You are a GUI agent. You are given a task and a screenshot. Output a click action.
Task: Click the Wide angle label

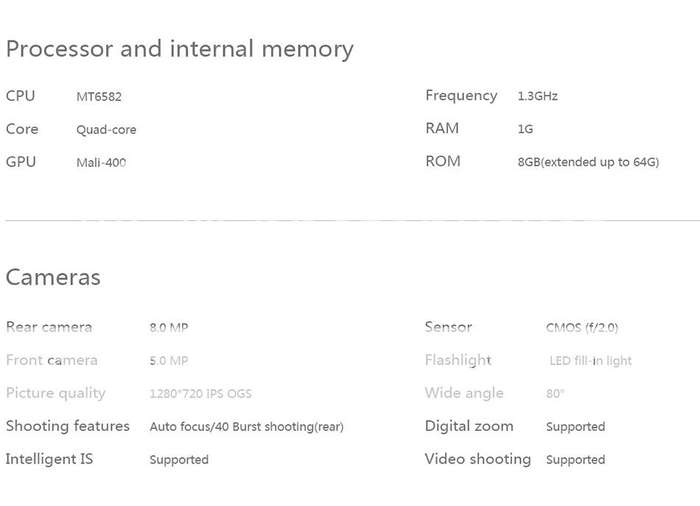tap(464, 393)
